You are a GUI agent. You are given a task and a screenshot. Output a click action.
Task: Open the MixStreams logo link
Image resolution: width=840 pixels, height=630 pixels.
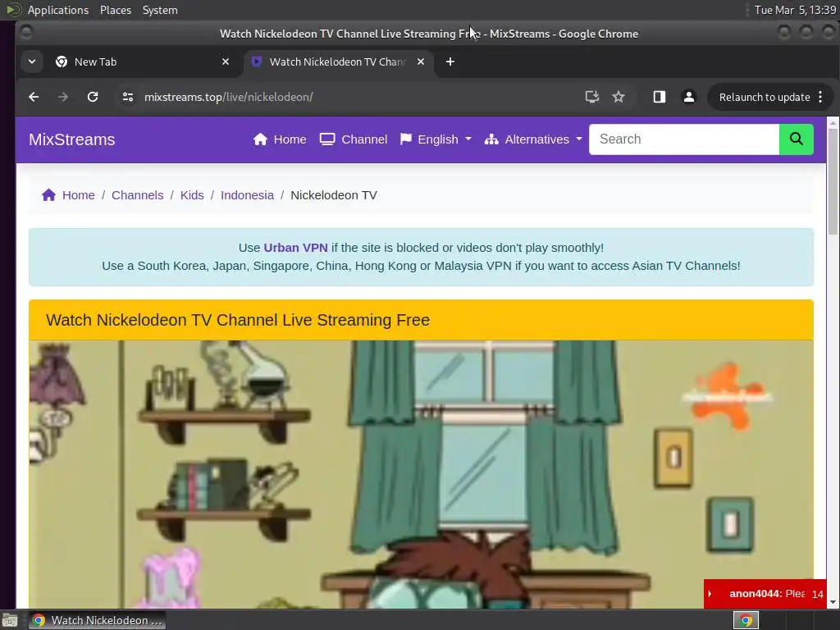pyautogui.click(x=72, y=139)
